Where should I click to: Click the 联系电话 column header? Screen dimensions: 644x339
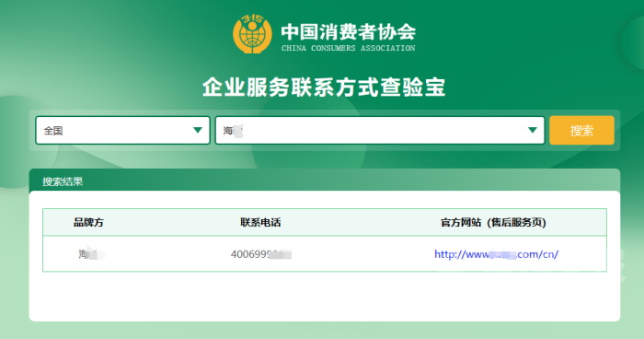point(260,223)
